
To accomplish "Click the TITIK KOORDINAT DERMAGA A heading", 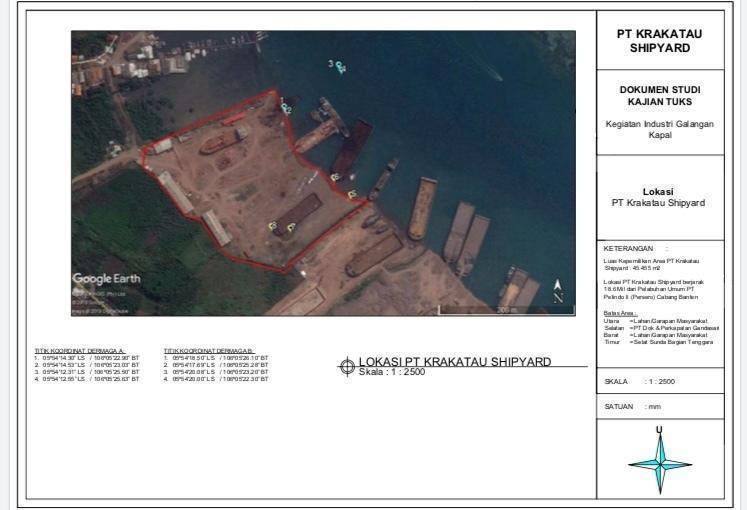I will (x=80, y=351).
